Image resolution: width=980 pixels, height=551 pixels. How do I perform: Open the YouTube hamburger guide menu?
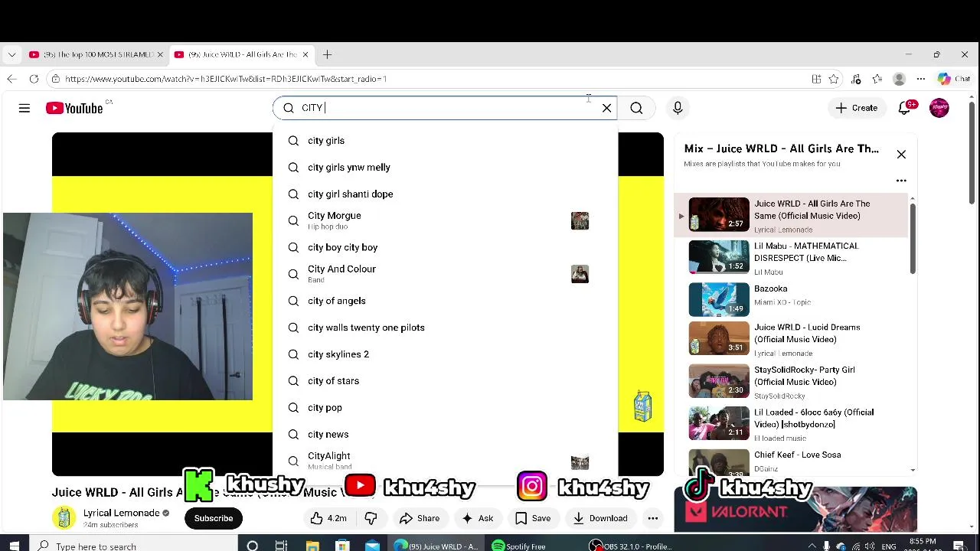tap(24, 108)
